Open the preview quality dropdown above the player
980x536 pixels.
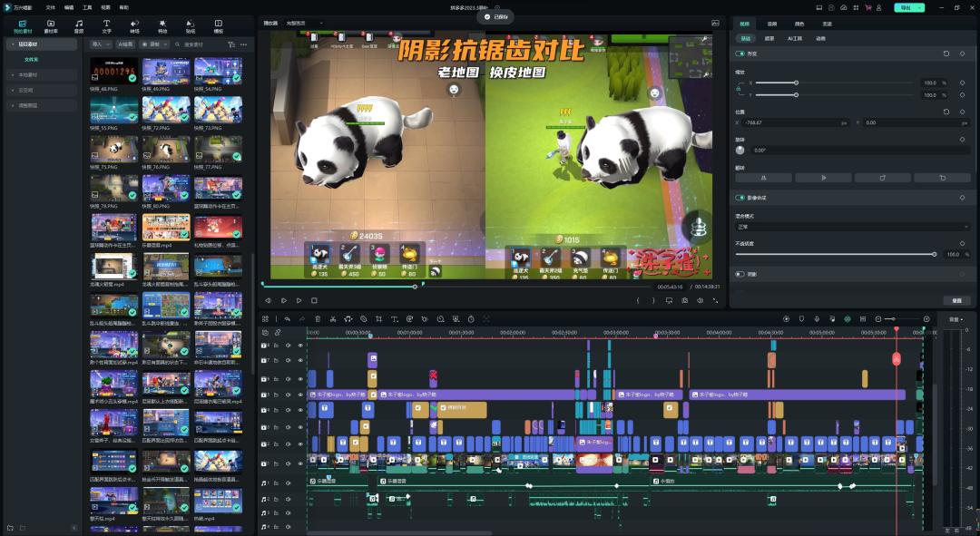pos(306,23)
